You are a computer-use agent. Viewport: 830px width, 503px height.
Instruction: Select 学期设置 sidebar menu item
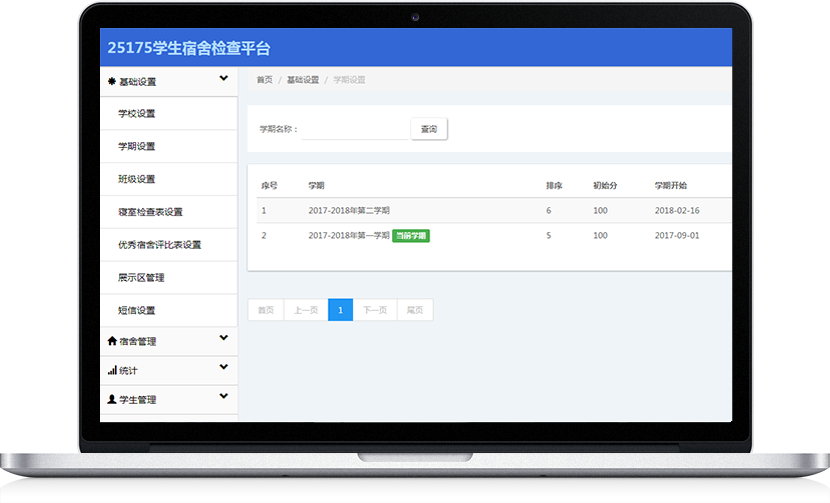(137, 147)
